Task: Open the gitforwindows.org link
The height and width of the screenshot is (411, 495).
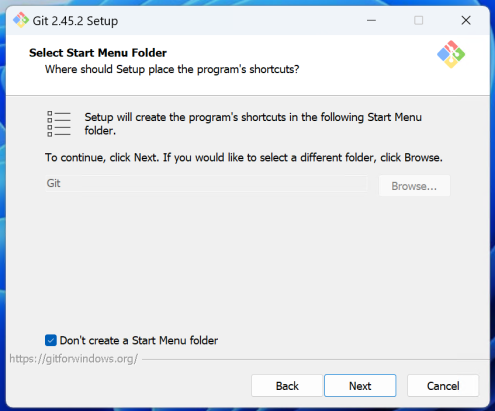Action: (x=74, y=359)
